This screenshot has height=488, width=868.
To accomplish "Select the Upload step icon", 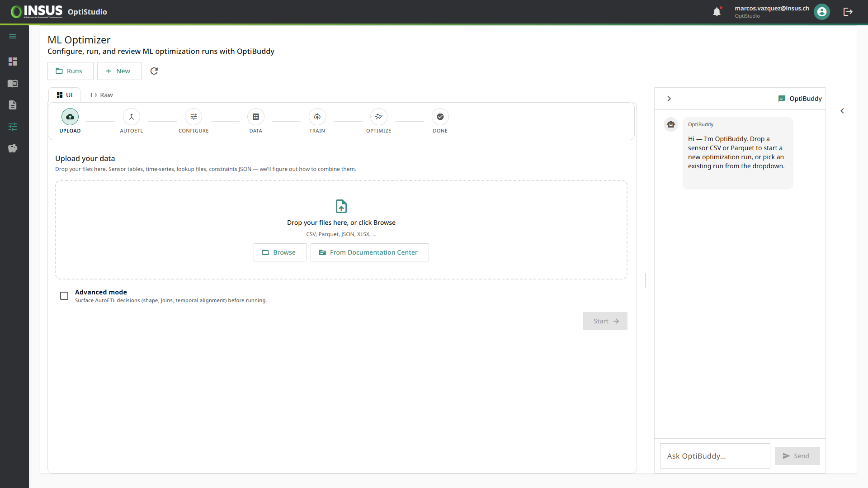I will tap(70, 117).
